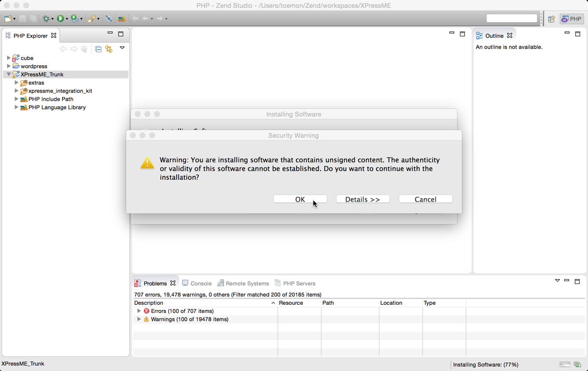Click the green Run icon
Viewport: 588px width, 371px height.
(60, 18)
